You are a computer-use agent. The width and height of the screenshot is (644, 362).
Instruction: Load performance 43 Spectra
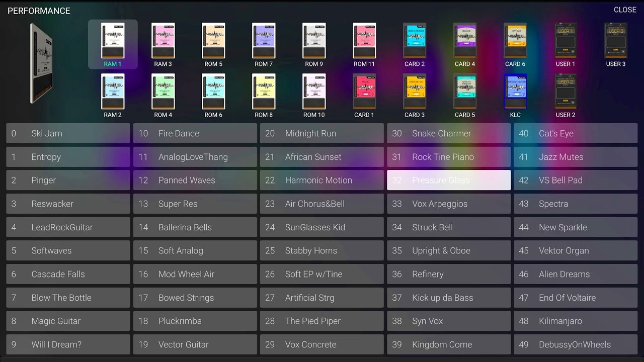[x=576, y=204]
